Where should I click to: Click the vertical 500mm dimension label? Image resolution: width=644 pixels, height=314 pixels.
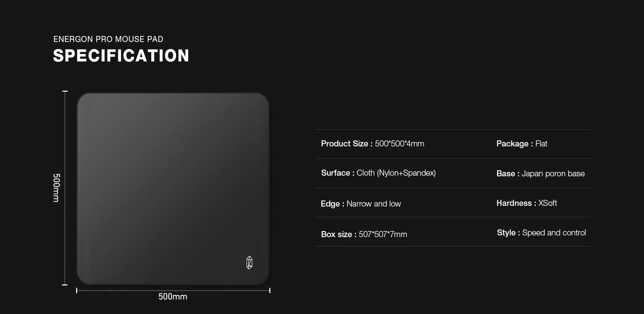point(56,188)
